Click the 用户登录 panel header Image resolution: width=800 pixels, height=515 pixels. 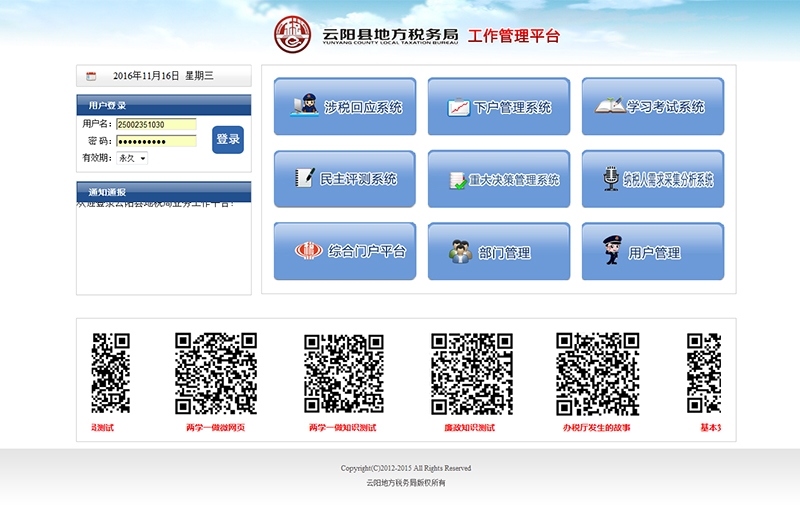pos(164,105)
